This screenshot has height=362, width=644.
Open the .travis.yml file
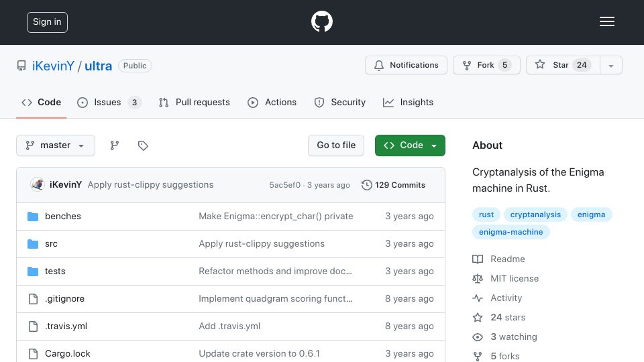tap(66, 326)
